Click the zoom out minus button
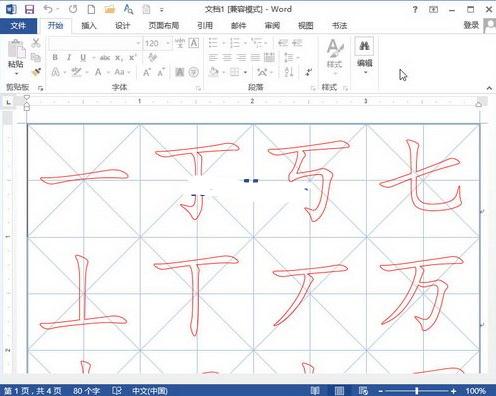Screen dimensions: 496x396 point(381,391)
